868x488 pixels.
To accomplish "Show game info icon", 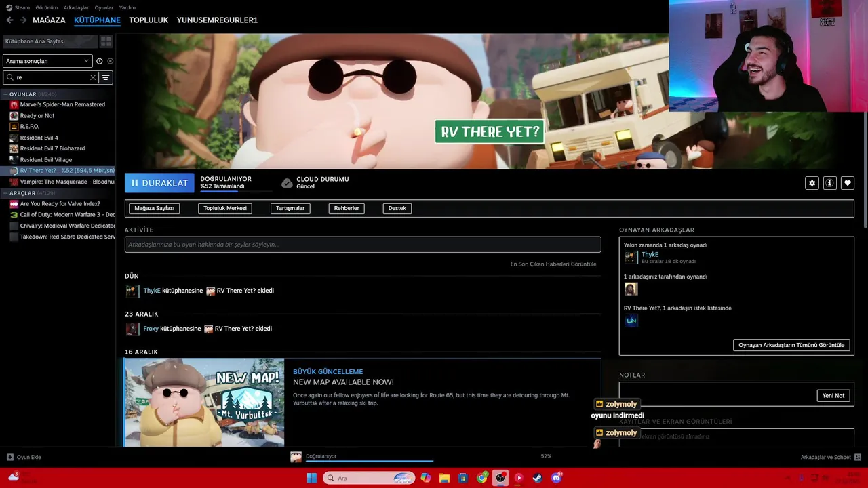I will pos(829,183).
